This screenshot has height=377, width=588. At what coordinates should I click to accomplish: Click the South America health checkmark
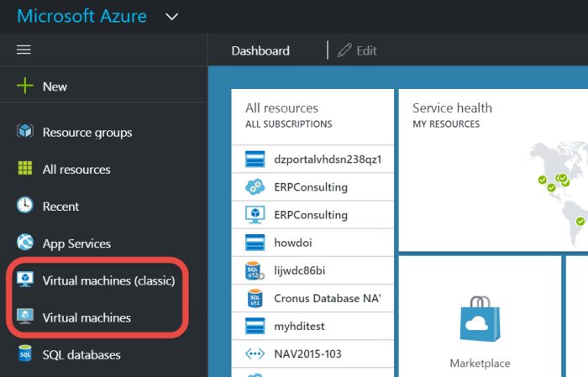pyautogui.click(x=580, y=221)
